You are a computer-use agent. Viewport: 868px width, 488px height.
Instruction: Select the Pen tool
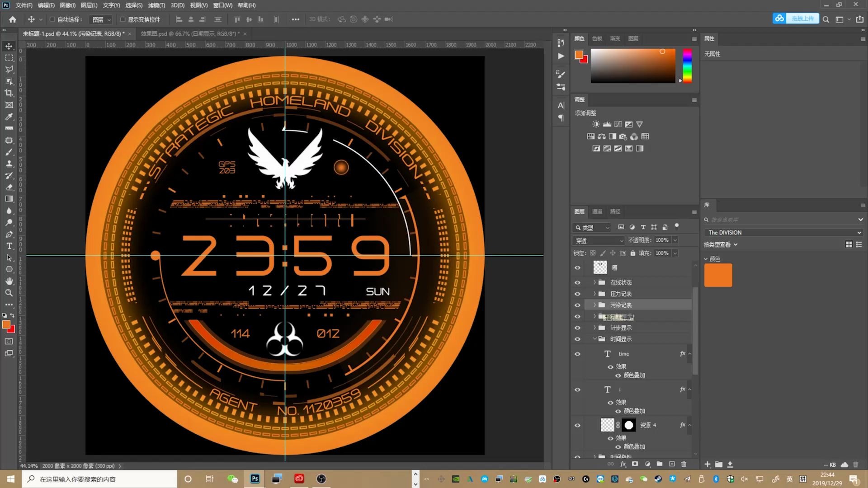click(9, 234)
